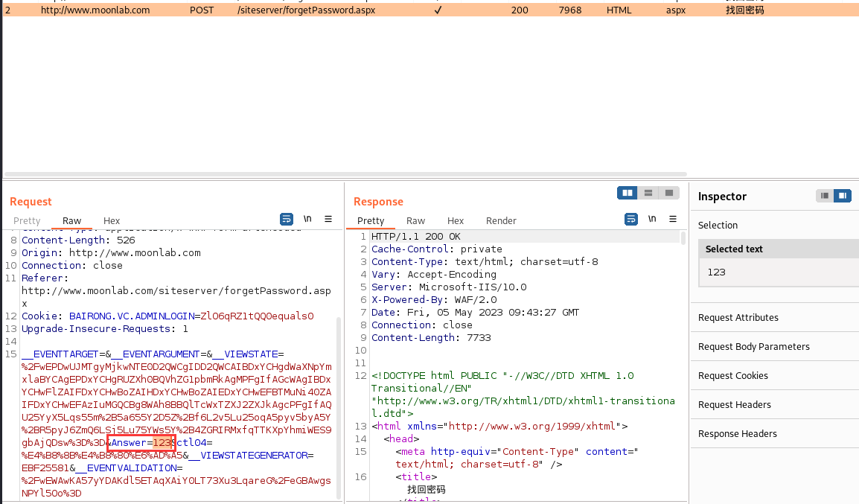Open Request Raw tab
This screenshot has height=504, width=859.
pos(71,220)
